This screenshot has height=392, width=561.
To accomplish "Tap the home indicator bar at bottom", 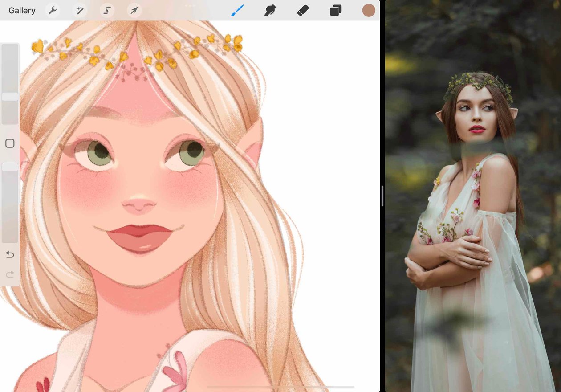I will pos(280,387).
